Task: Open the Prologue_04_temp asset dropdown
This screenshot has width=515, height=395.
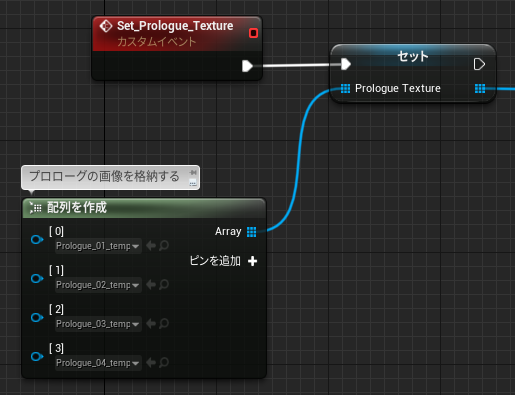Action: click(x=98, y=363)
